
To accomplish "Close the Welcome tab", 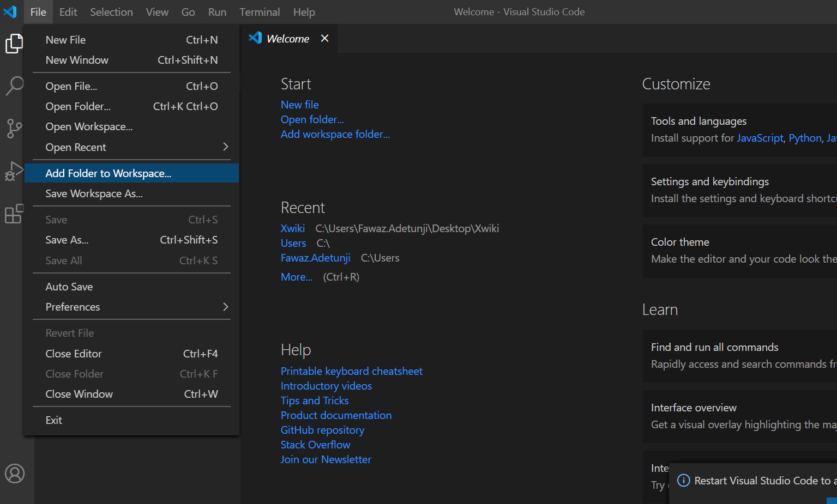I will coord(324,38).
